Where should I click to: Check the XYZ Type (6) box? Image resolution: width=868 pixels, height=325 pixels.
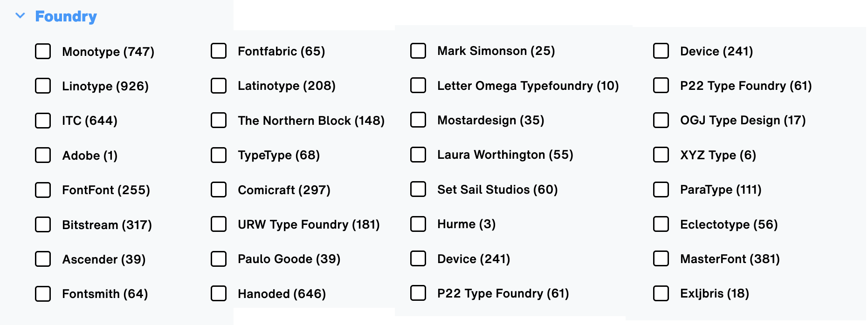661,155
